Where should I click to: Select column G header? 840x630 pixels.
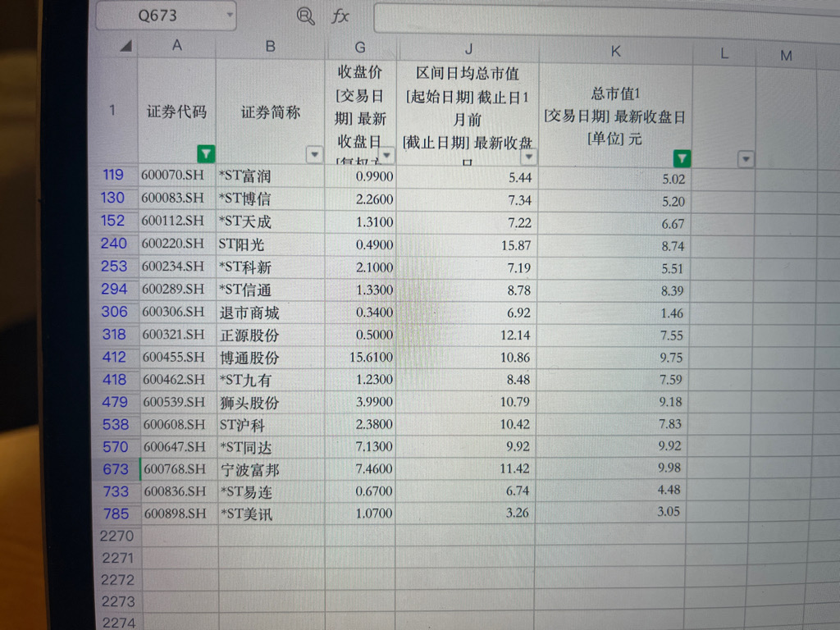coord(361,48)
